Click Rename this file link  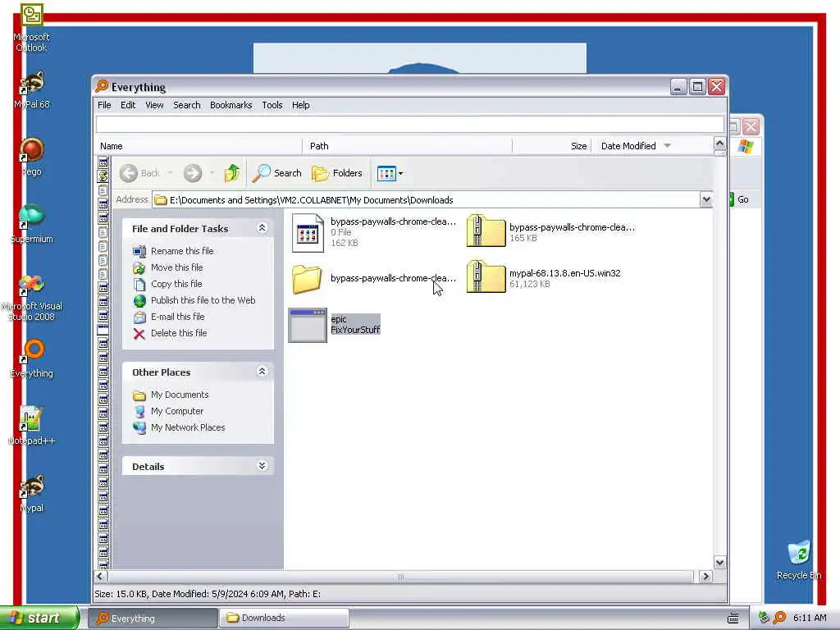pos(182,251)
